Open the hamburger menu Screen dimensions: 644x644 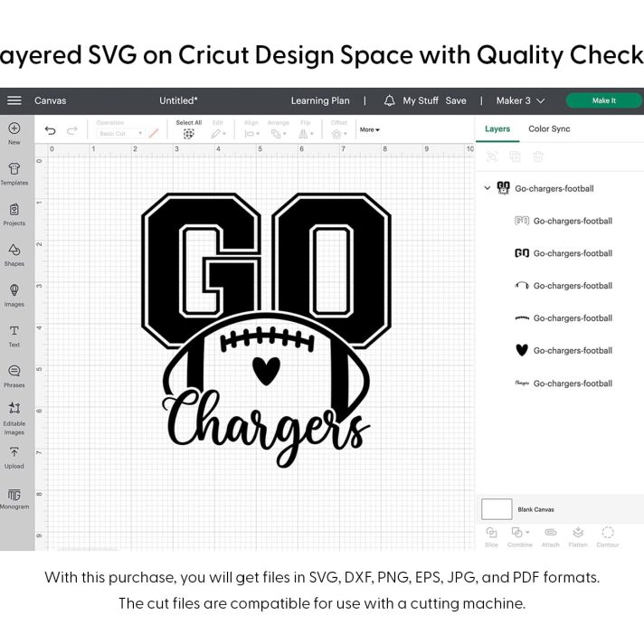pos(14,100)
